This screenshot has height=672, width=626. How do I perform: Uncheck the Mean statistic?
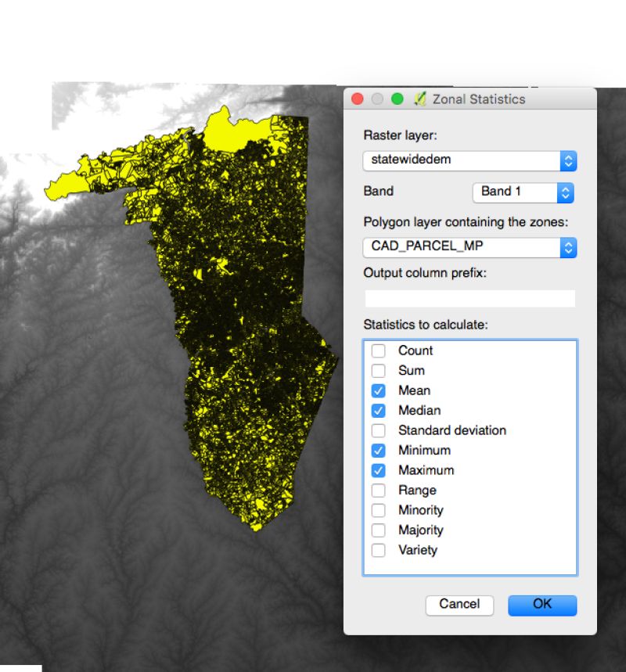point(378,390)
